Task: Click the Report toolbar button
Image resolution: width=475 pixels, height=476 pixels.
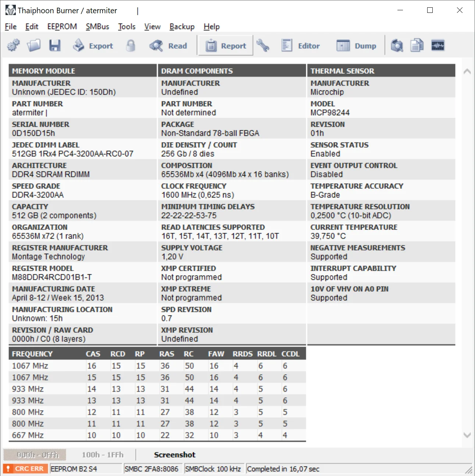Action: tap(226, 46)
